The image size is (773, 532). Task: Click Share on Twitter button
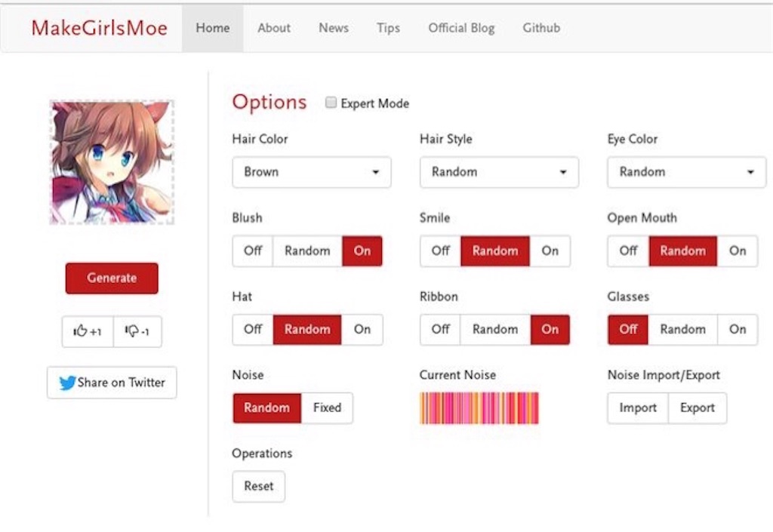(x=112, y=383)
